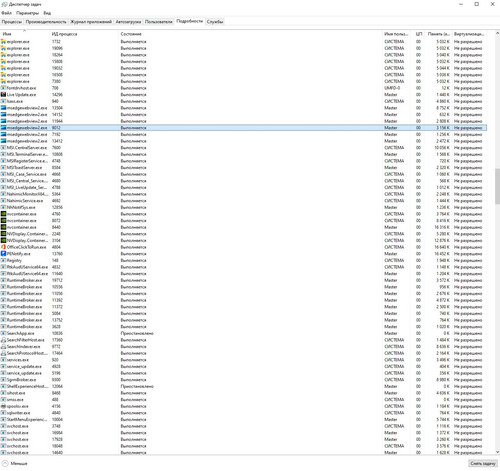Switch to the Службы tab
This screenshot has width=500, height=471.
(x=215, y=22)
